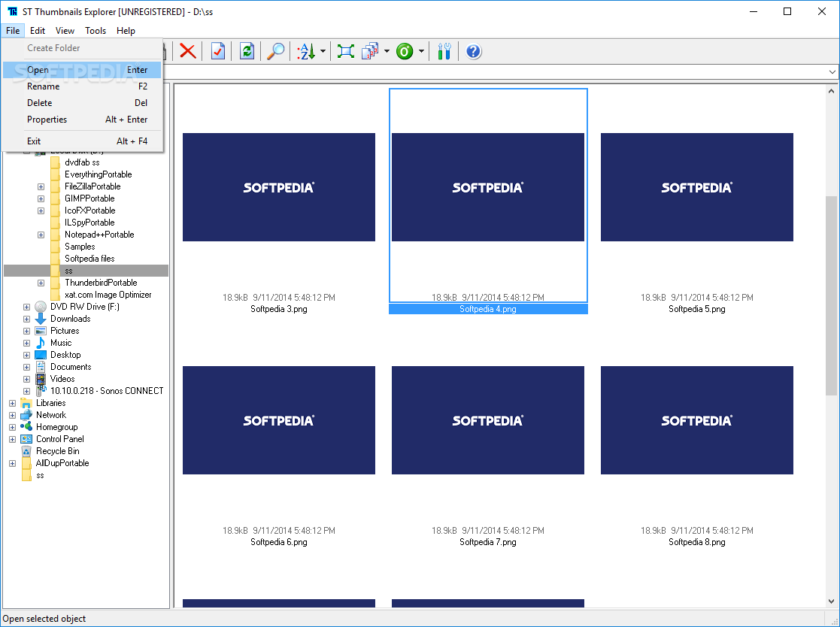Click the DVD RW Drive disc icon
This screenshot has width=840, height=627.
coord(41,307)
